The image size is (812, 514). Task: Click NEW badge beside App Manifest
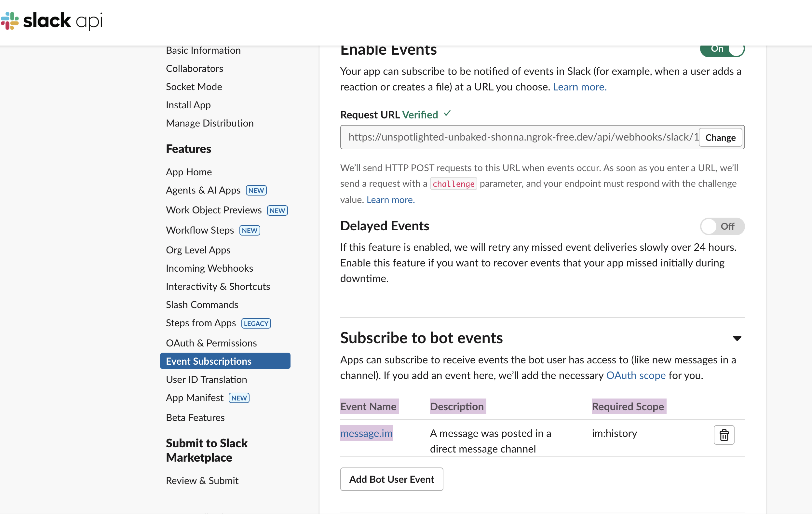239,398
